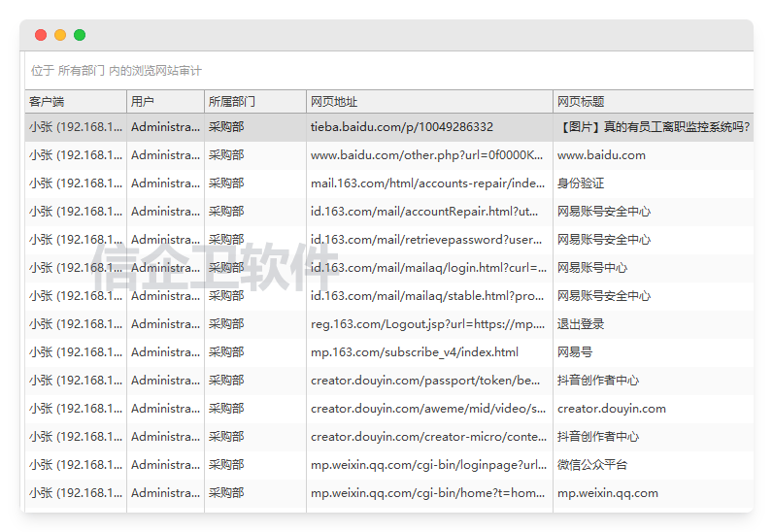Sort by the 用户 column header
Screen dimensions: 773x532
(164, 101)
